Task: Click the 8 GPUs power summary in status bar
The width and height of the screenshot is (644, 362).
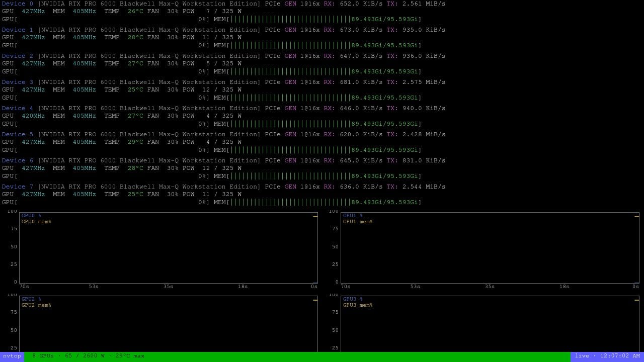Action: (x=88, y=356)
